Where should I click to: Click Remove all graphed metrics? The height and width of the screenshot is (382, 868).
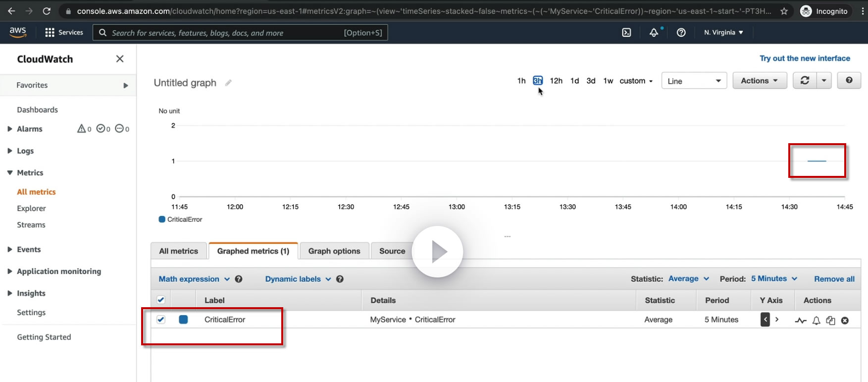tap(834, 279)
